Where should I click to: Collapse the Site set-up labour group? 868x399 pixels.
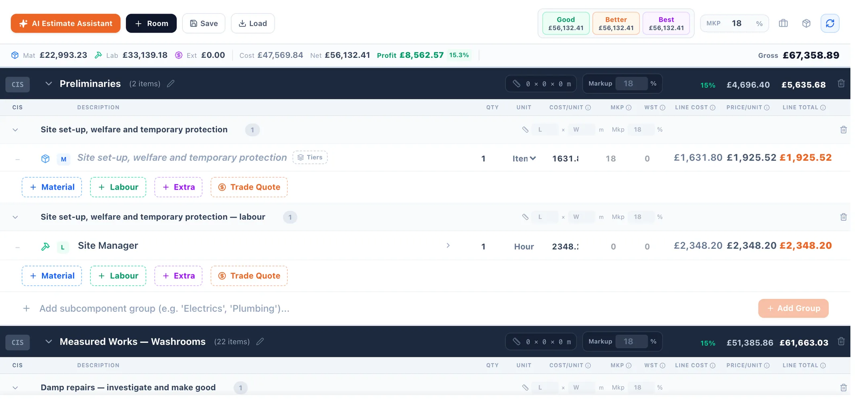pos(15,217)
